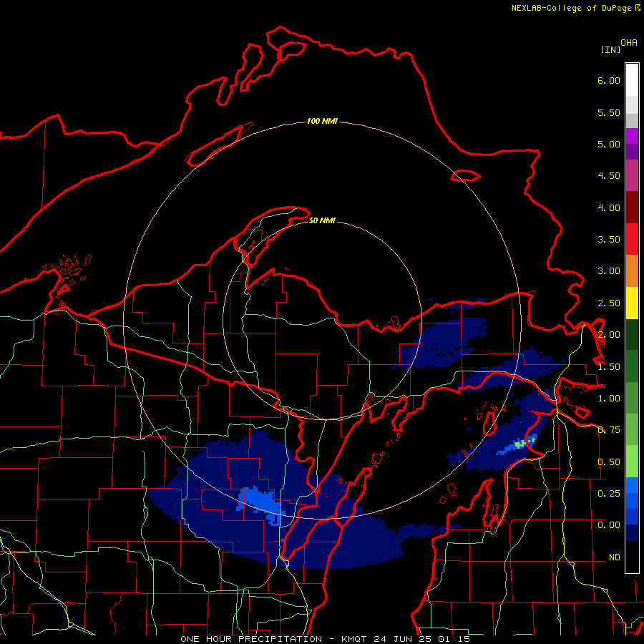The height and width of the screenshot is (644, 644).
Task: Select the navy legend swatch below 0.00
Action: tap(632, 533)
